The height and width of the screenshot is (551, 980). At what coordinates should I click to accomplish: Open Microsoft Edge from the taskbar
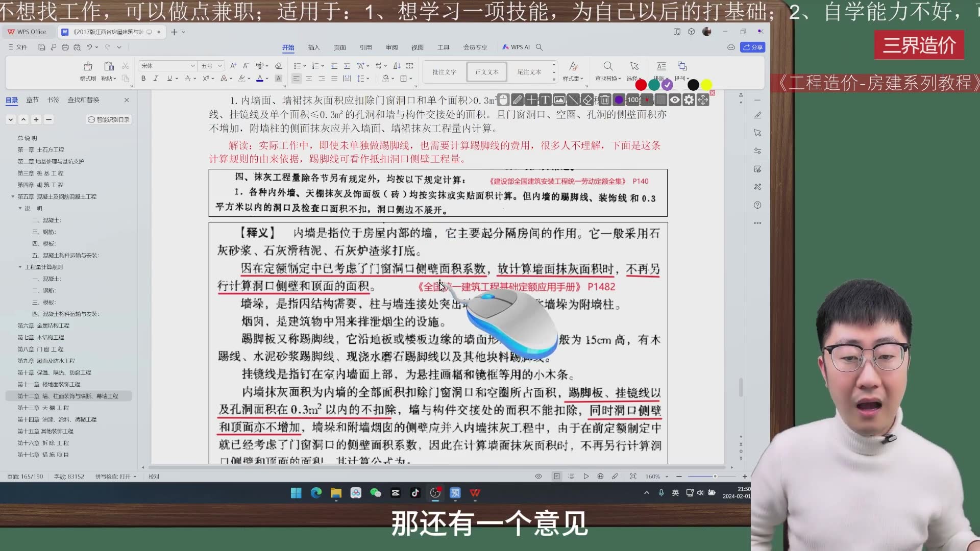(316, 493)
